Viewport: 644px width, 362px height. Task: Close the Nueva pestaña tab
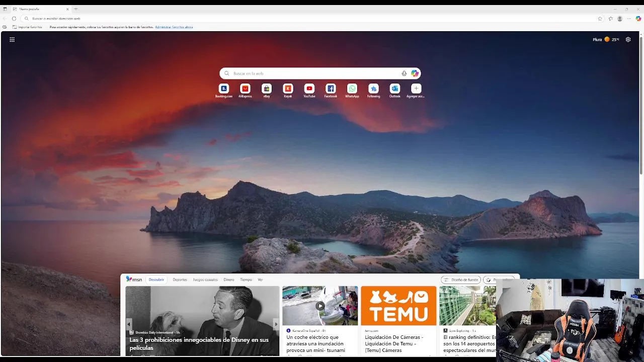click(67, 9)
